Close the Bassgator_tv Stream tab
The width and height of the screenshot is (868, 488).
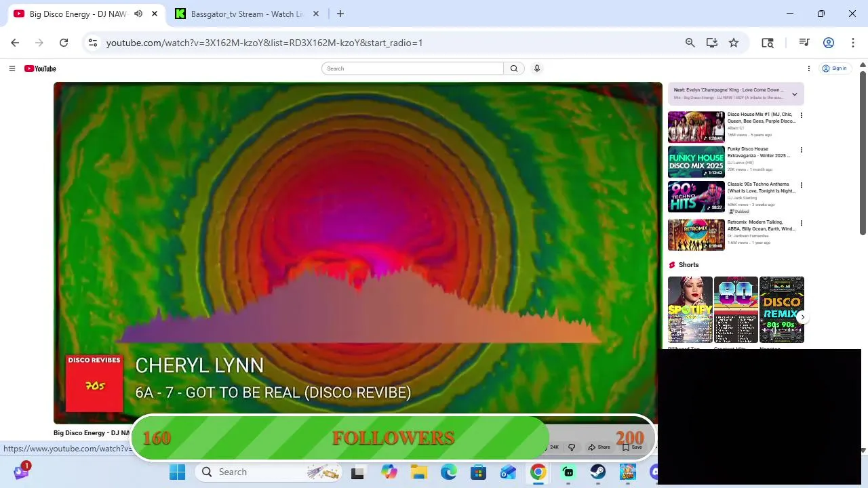tap(315, 14)
